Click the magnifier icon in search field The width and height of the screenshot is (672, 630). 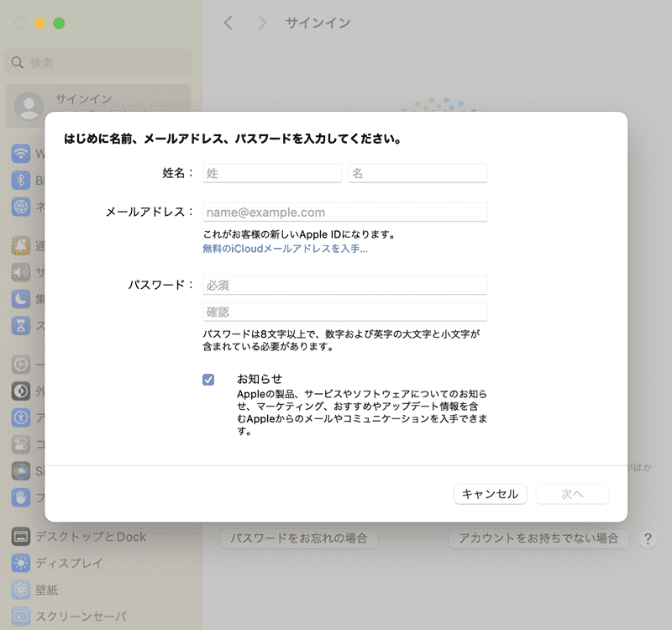[17, 62]
